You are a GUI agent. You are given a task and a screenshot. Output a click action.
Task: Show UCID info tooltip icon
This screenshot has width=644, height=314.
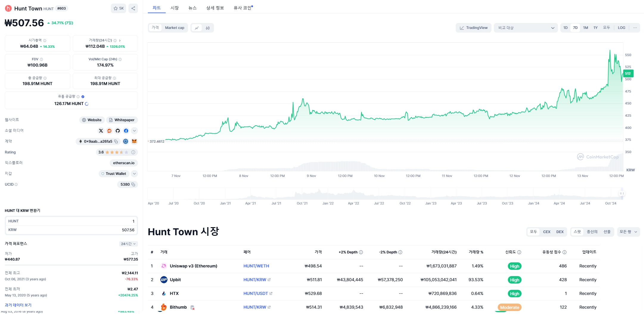tap(16, 184)
